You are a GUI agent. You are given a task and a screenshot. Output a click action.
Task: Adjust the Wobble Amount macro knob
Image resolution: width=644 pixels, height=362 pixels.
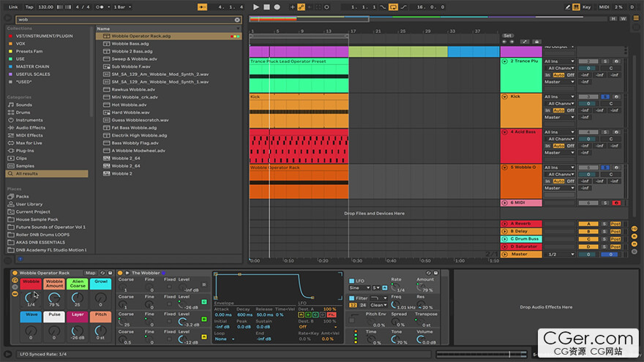(54, 296)
